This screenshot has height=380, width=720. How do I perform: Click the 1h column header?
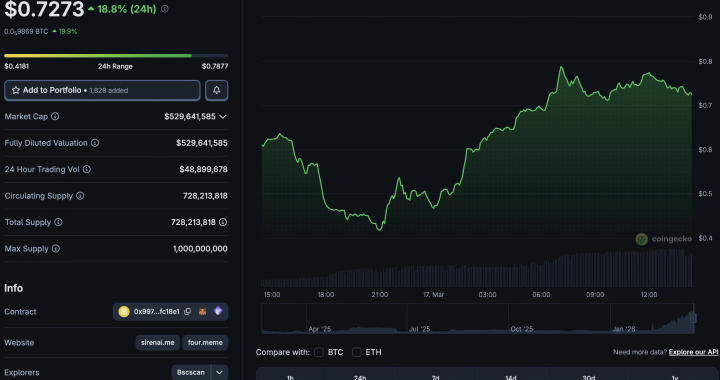(290, 377)
